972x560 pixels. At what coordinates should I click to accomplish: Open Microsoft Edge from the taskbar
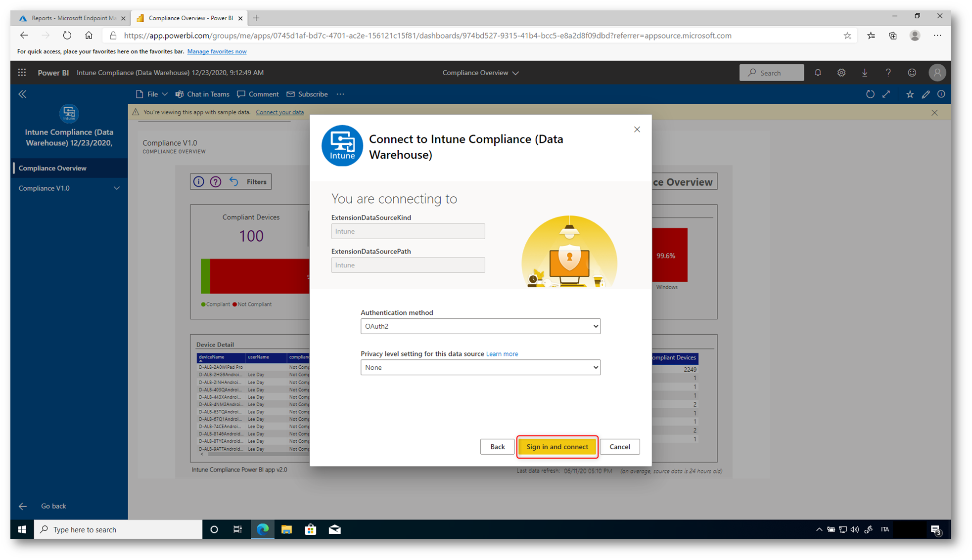(x=263, y=529)
